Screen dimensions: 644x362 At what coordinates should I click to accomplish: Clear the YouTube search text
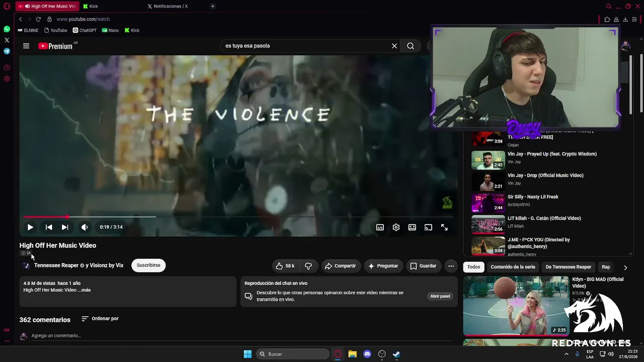394,46
